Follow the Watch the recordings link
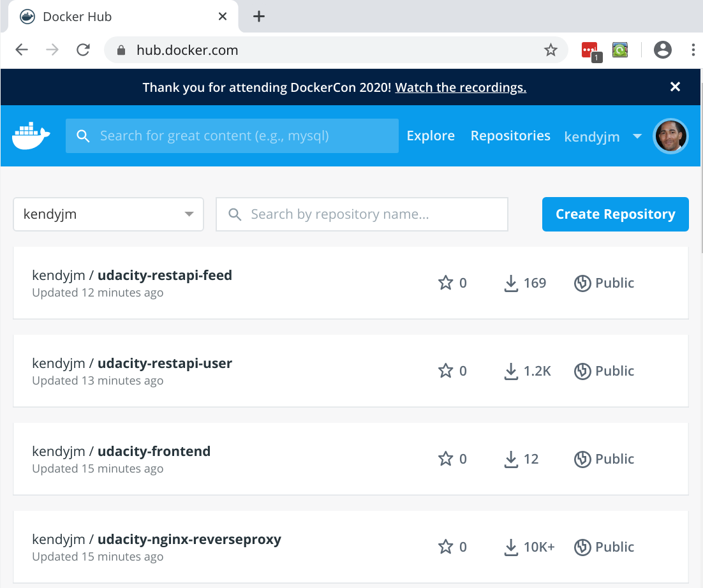The width and height of the screenshot is (703, 588). [461, 87]
